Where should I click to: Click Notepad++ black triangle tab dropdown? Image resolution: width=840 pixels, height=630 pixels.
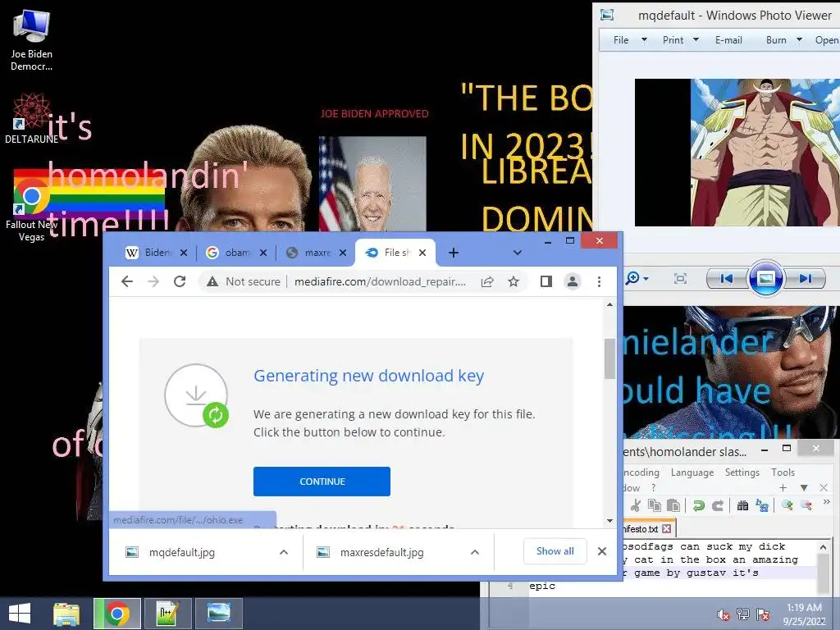pos(804,487)
